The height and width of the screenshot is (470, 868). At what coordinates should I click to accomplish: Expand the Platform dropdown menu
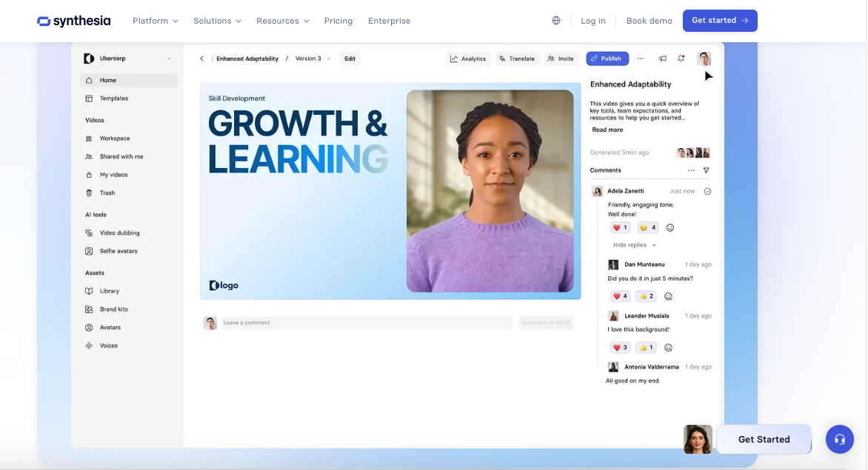[x=155, y=21]
